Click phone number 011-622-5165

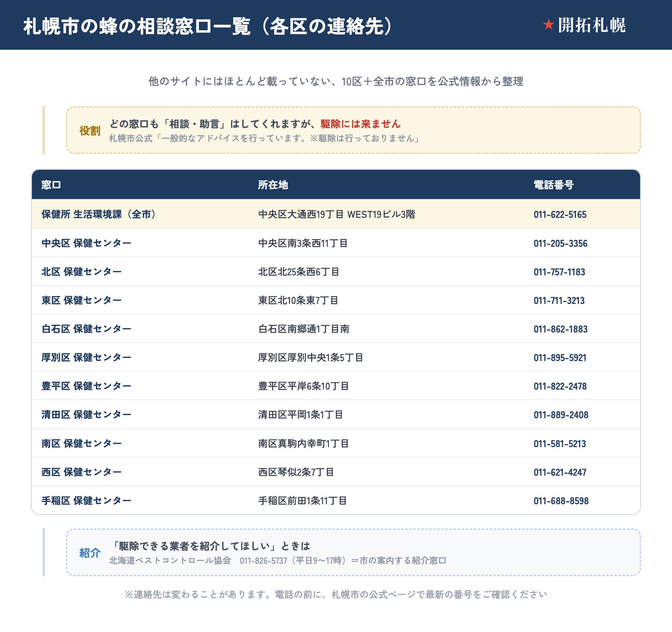pos(560,214)
